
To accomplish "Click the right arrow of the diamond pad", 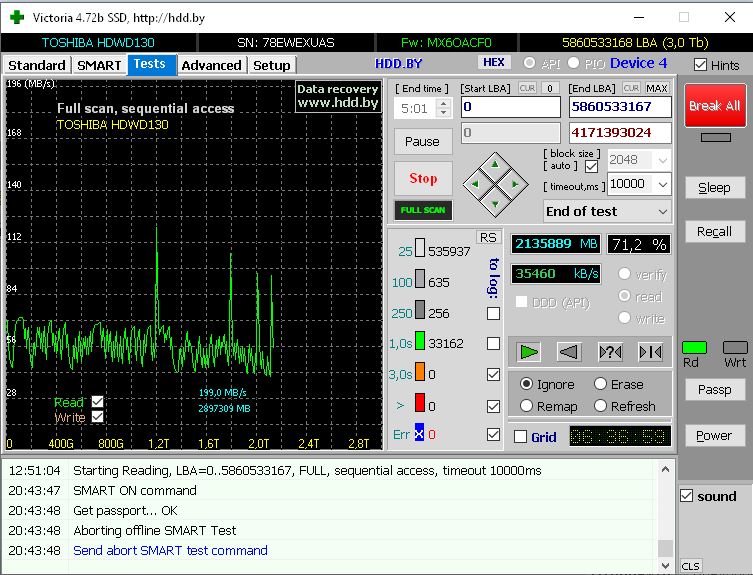I will 515,183.
